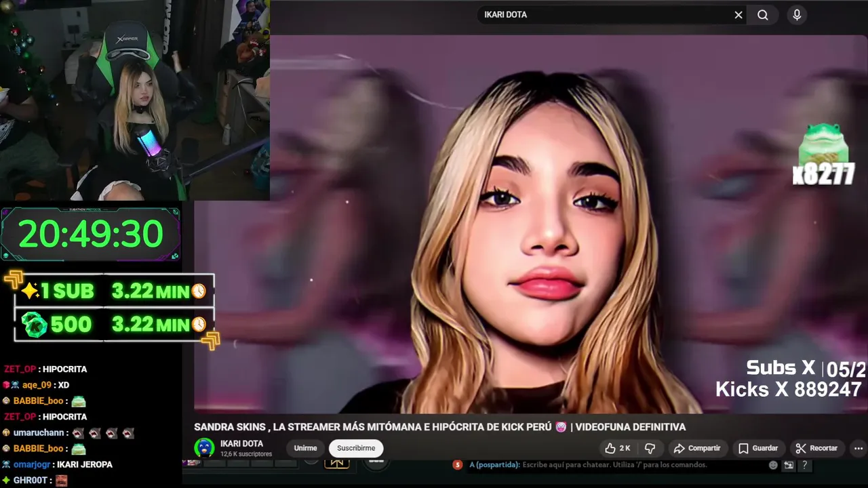Image resolution: width=868 pixels, height=488 pixels.
Task: Click the question mark help icon
Action: 805,465
